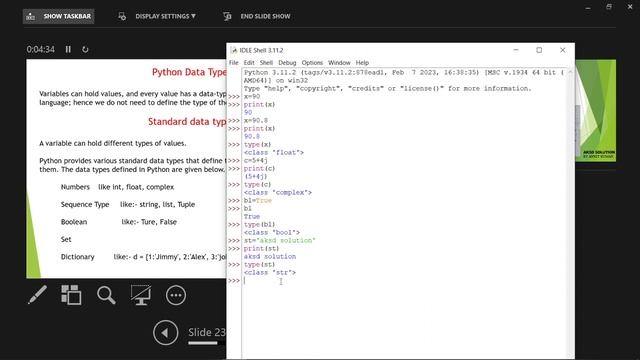Minimize the IDLE Shell window
This screenshot has height=360, width=640.
pyautogui.click(x=516, y=50)
